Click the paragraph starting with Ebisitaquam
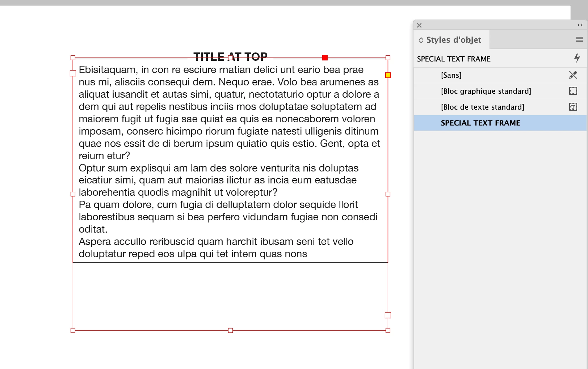The height and width of the screenshot is (369, 588). tap(230, 113)
